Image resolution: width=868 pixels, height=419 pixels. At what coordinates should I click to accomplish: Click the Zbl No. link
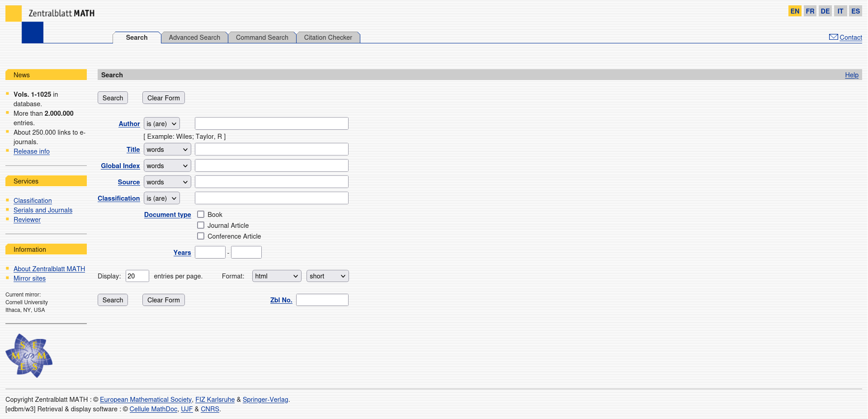(281, 300)
